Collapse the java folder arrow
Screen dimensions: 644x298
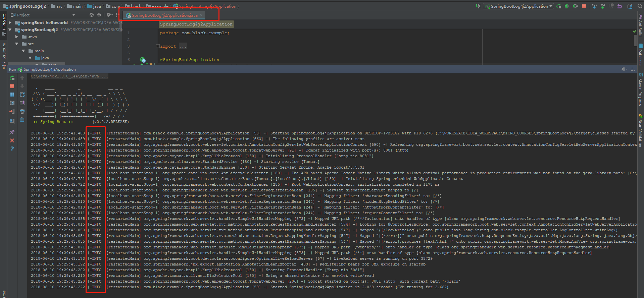click(x=30, y=58)
